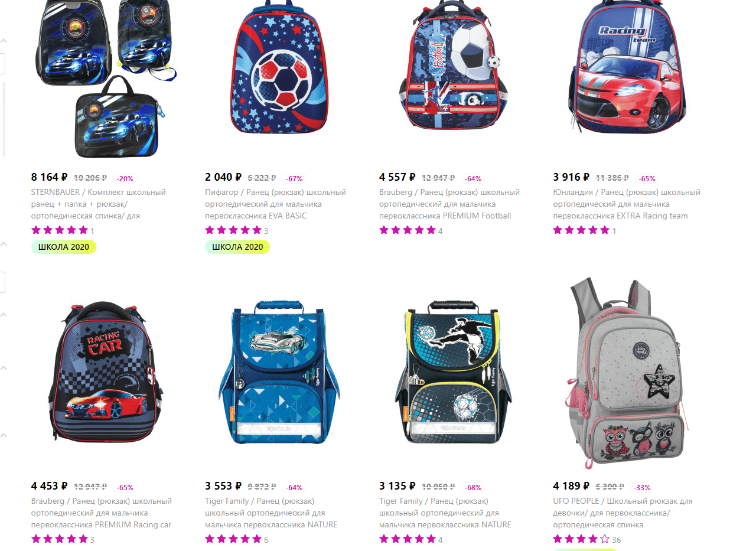756x551 pixels.
Task: Open Юнландия EXTRA Racing team title link
Action: point(627,204)
